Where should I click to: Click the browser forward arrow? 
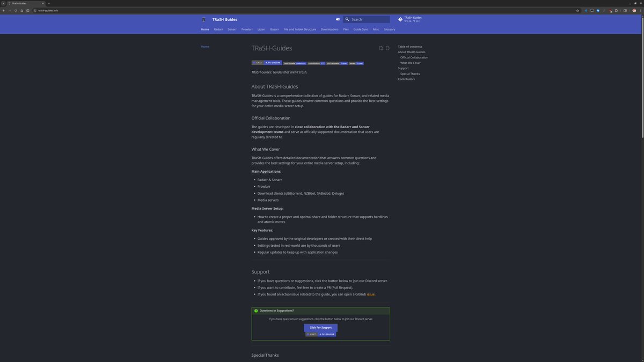click(10, 10)
